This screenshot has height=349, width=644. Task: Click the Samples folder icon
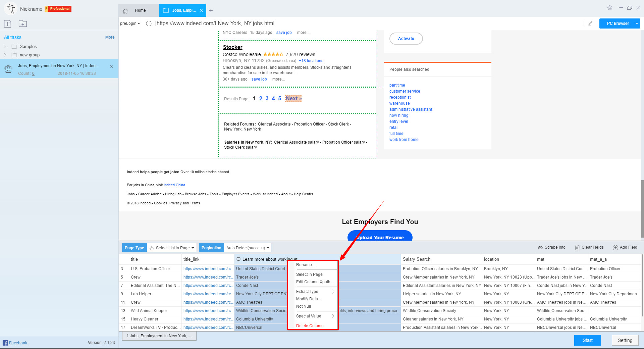click(x=14, y=47)
